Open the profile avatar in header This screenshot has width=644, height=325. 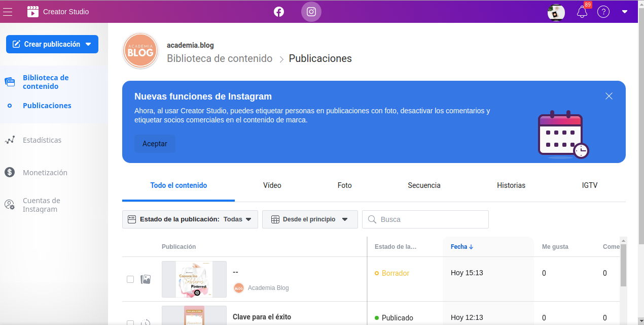(x=556, y=12)
